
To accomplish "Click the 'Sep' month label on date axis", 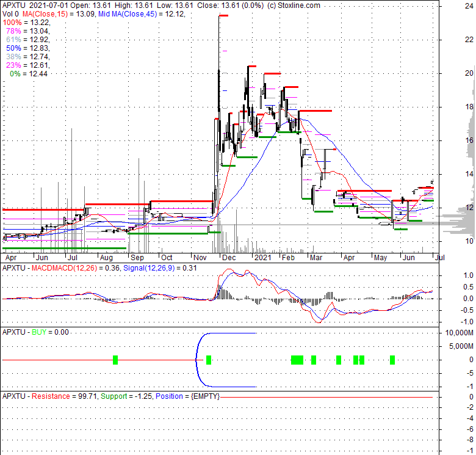I will click(137, 258).
